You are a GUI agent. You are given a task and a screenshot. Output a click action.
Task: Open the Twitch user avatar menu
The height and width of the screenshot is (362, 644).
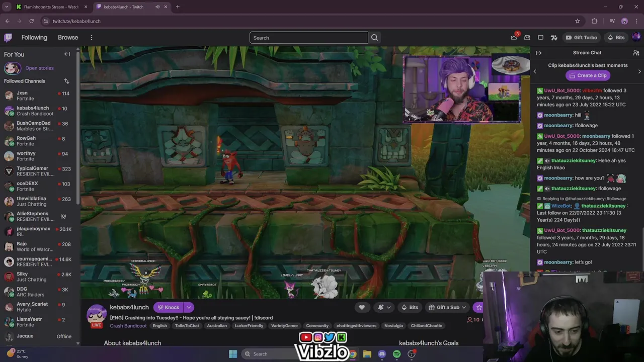(x=636, y=37)
